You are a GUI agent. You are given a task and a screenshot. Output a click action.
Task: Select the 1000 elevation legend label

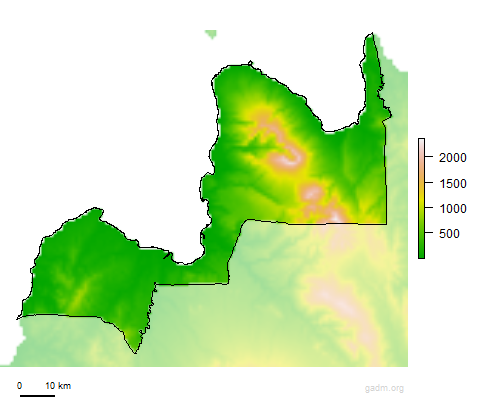(x=452, y=209)
